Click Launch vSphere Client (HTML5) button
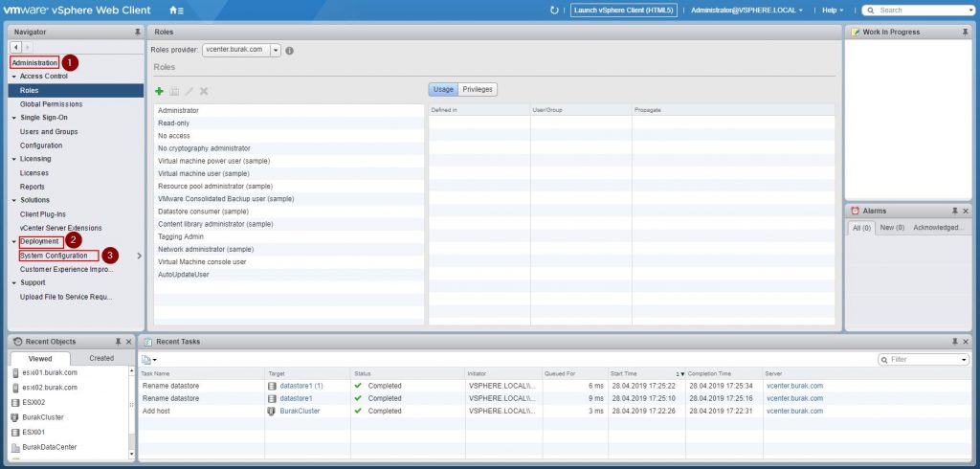The height and width of the screenshot is (469, 980). pyautogui.click(x=624, y=11)
